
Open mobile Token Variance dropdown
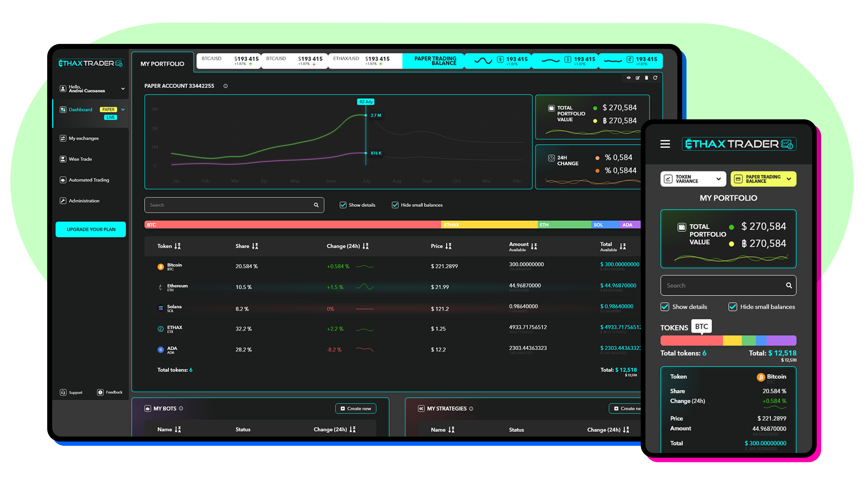(693, 179)
